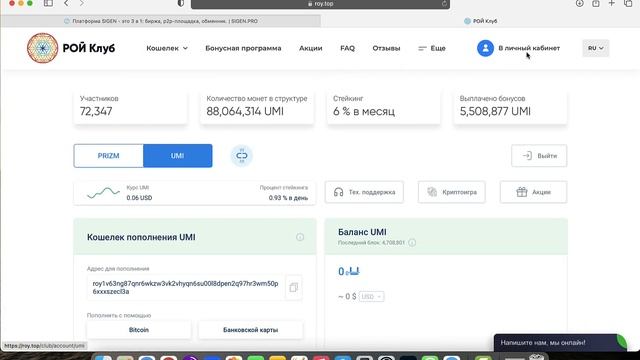Select the UMI tab

(x=178, y=156)
